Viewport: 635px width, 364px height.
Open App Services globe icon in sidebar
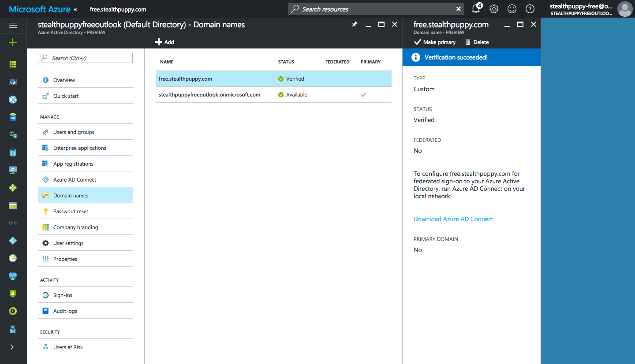tap(13, 100)
